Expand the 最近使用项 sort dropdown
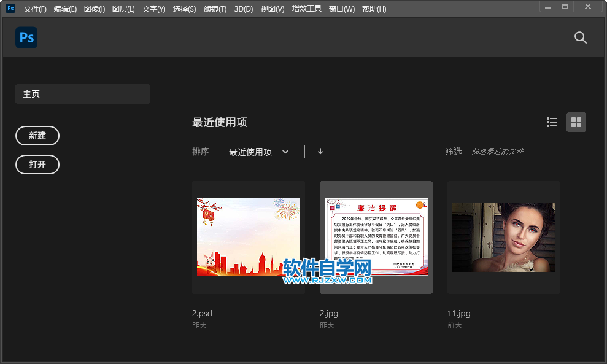 (258, 152)
